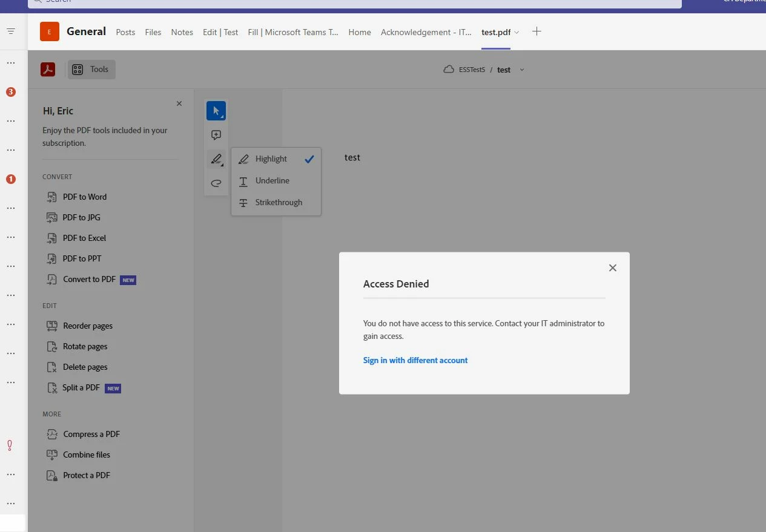
Task: Add a new tab with plus icon
Action: pos(537,31)
